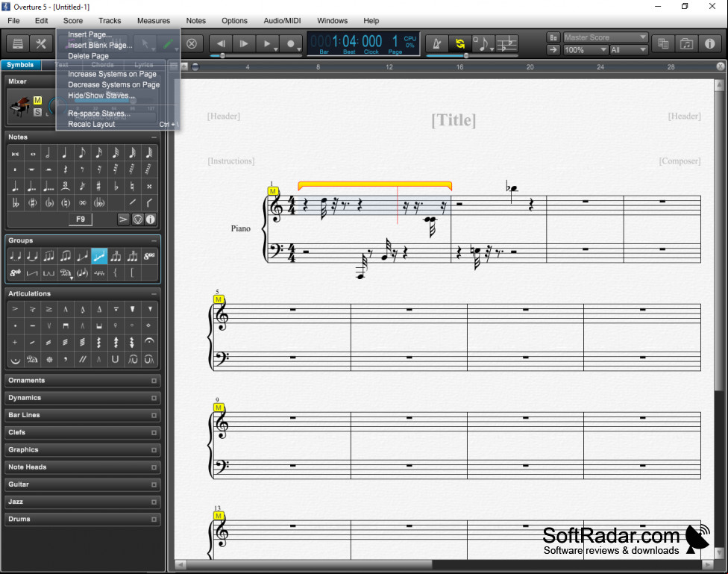
Task: Select the caesura double-slash articulation
Action: pyautogui.click(x=82, y=359)
